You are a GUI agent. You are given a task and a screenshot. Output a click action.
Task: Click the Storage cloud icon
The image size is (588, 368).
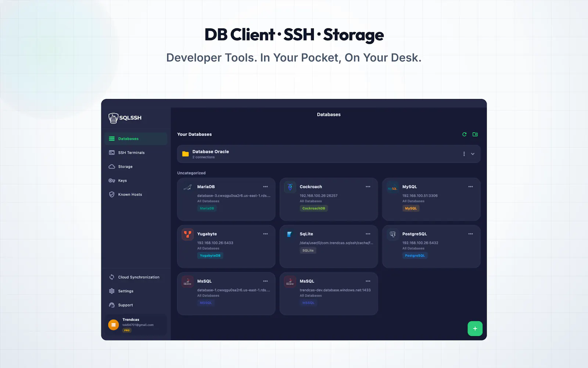[x=112, y=167]
